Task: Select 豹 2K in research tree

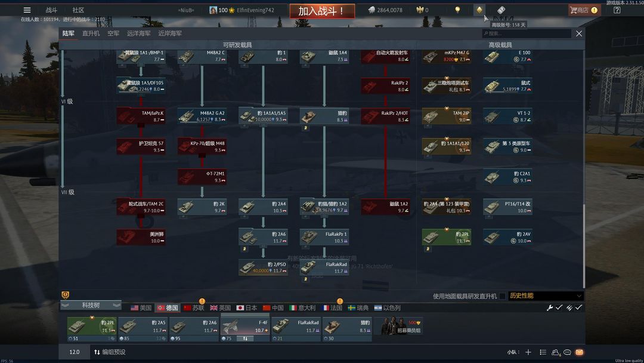Action: [x=202, y=207]
